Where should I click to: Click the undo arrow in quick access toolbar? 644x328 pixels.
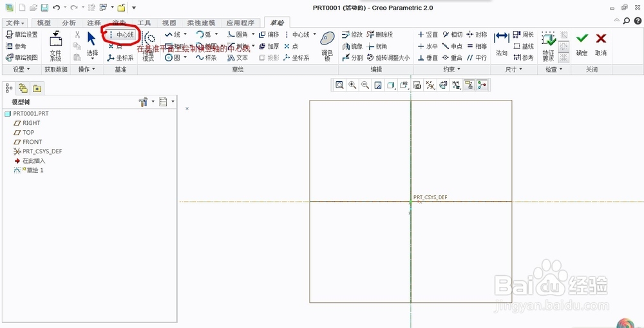(57, 8)
